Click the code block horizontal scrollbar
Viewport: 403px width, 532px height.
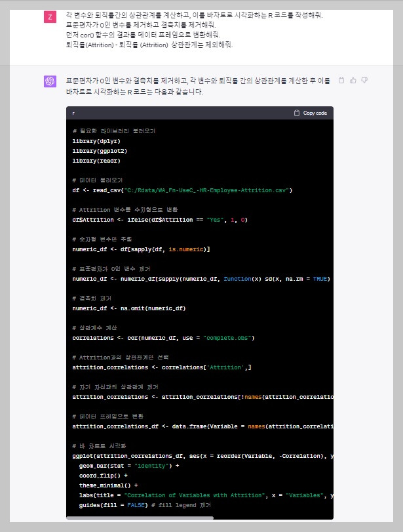[140, 518]
